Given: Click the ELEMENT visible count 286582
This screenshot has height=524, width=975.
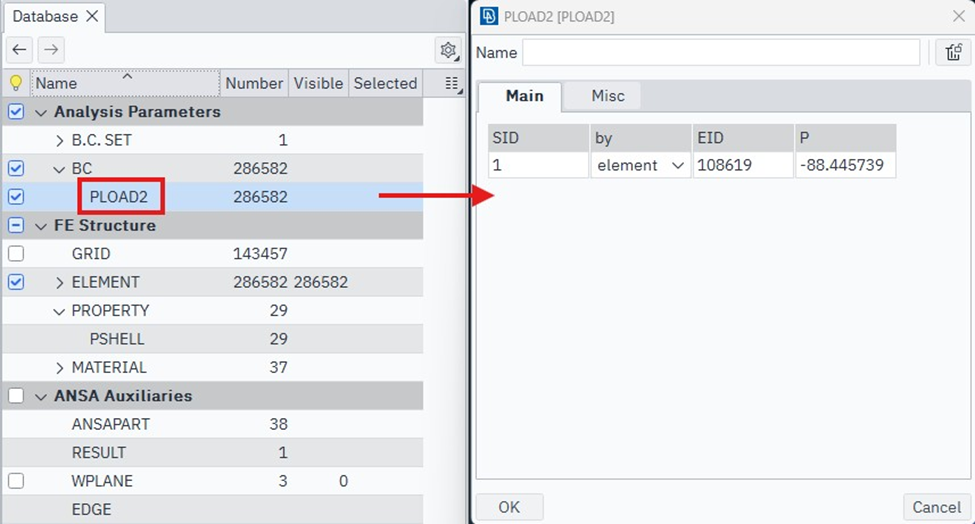Looking at the screenshot, I should (321, 282).
